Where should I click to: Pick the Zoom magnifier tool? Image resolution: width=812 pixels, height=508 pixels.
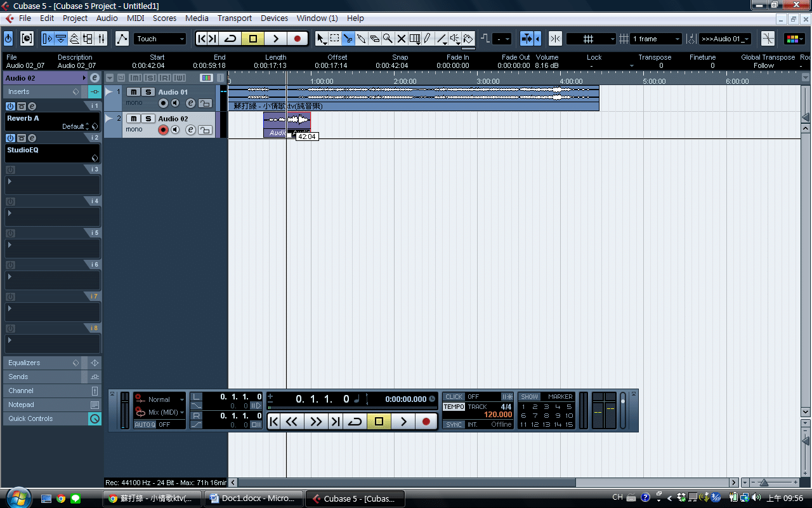tap(388, 39)
